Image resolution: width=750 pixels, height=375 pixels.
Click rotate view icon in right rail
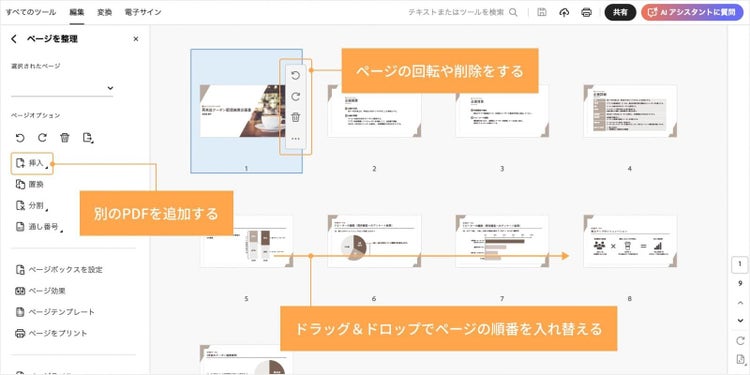[740, 341]
